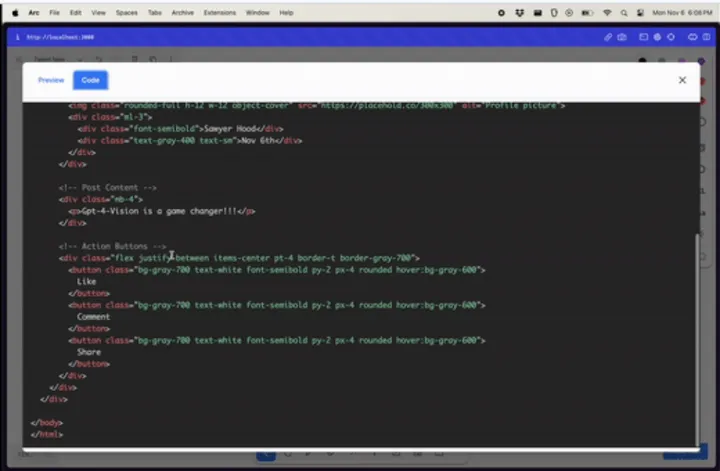This screenshot has height=471, width=720.
Task: Open the Archive menu
Action: click(183, 13)
